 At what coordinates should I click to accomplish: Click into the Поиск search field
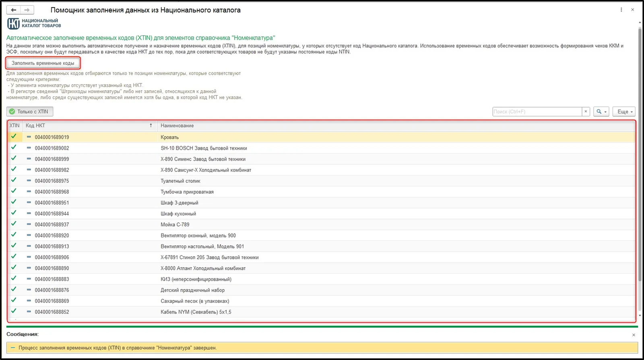537,112
